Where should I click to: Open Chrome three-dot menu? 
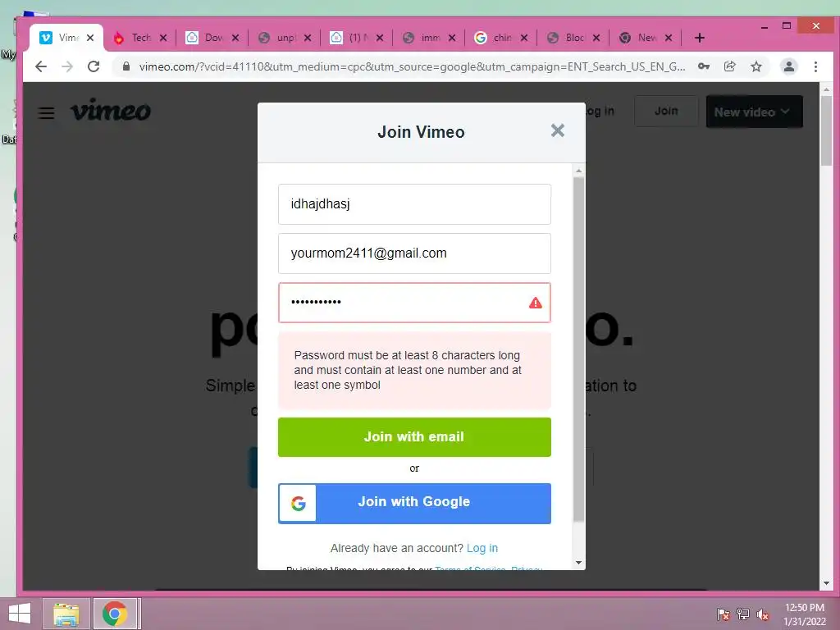point(815,66)
